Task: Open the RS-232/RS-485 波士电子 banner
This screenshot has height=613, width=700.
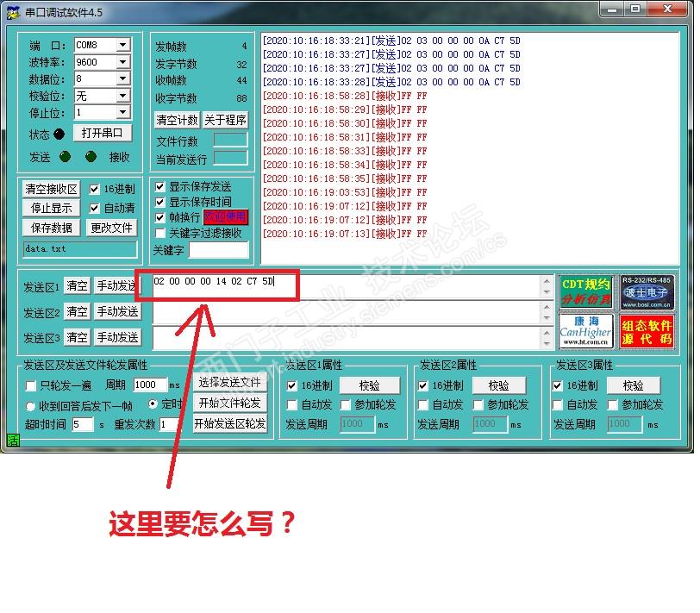Action: click(646, 292)
